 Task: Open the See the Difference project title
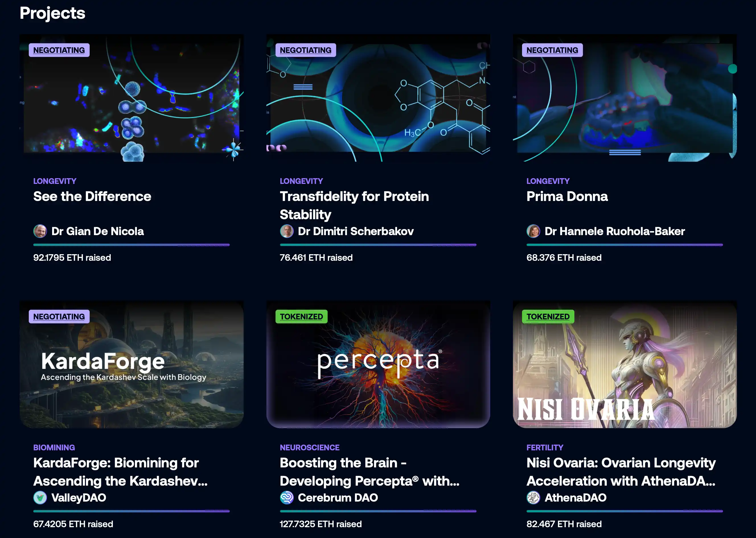pos(92,196)
